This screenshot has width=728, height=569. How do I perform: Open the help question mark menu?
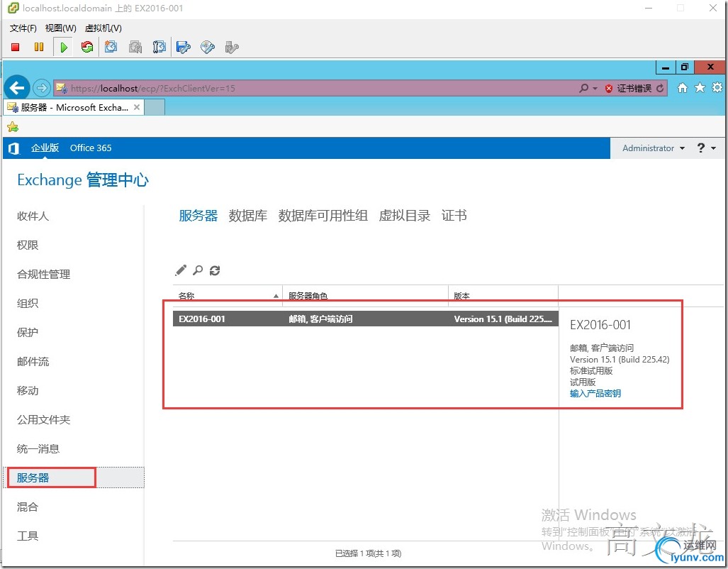pyautogui.click(x=706, y=148)
